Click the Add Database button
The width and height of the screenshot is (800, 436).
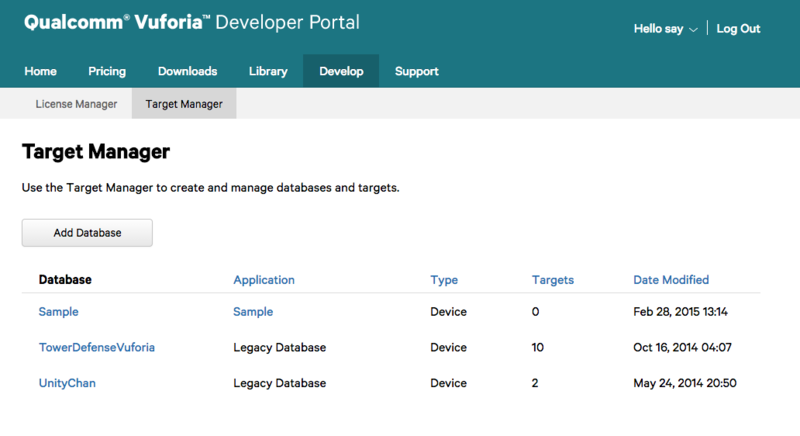click(87, 233)
